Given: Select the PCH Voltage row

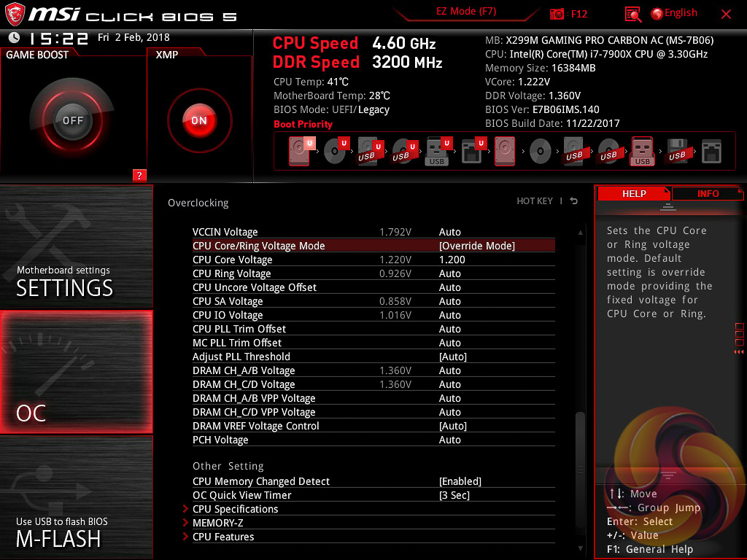Looking at the screenshot, I should coord(373,440).
